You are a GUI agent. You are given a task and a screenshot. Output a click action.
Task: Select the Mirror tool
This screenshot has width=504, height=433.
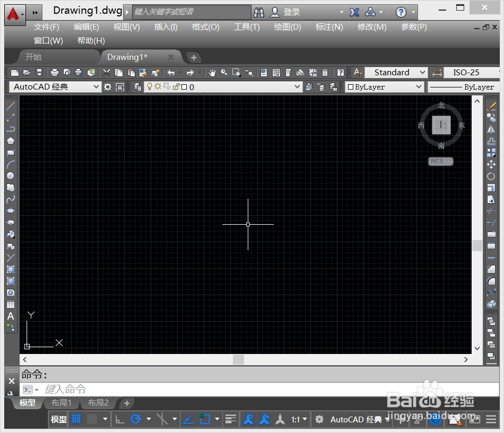pyautogui.click(x=491, y=129)
